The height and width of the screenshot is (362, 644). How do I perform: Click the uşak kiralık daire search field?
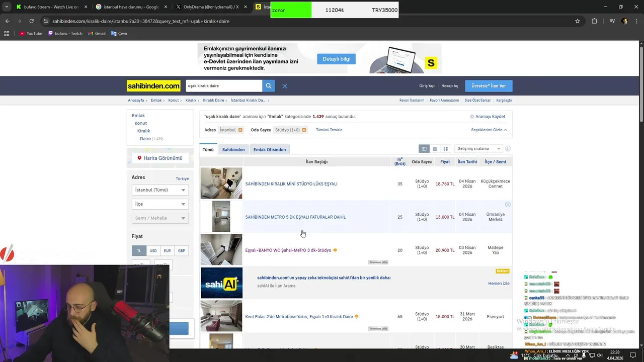tap(224, 86)
